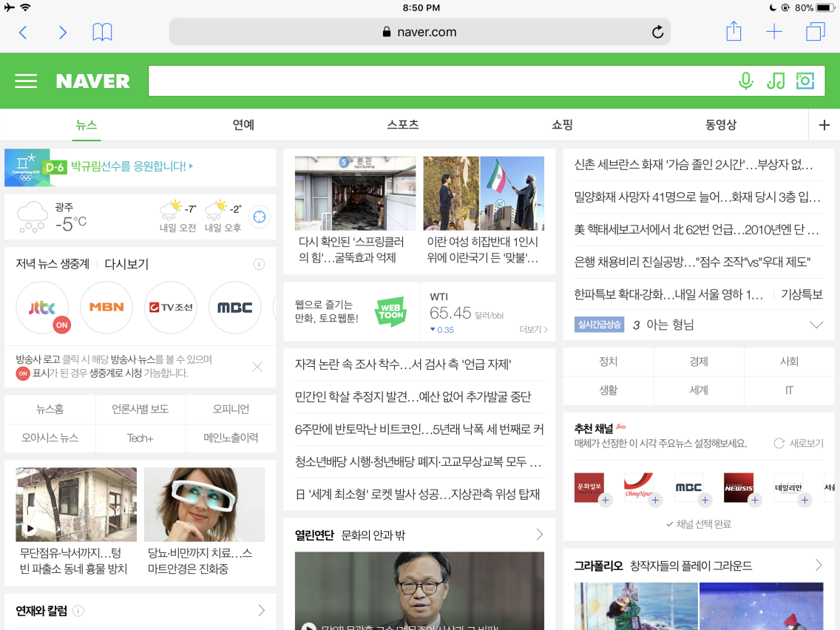Viewport: 840px width, 630px height.
Task: Add NEWSIS recommended channel
Action: click(755, 501)
